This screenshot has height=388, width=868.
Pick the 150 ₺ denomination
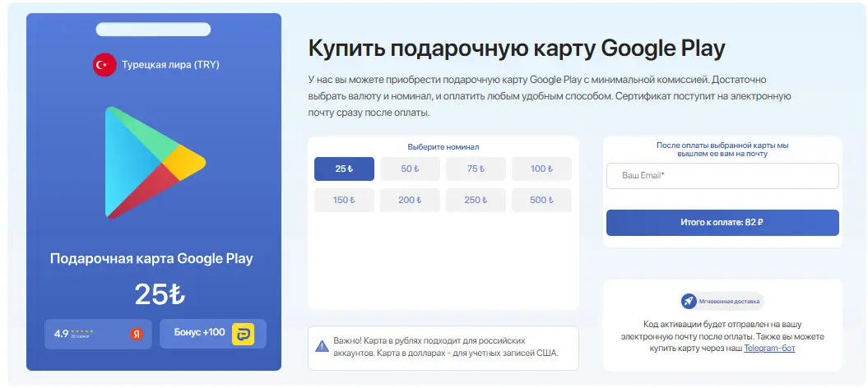[344, 200]
